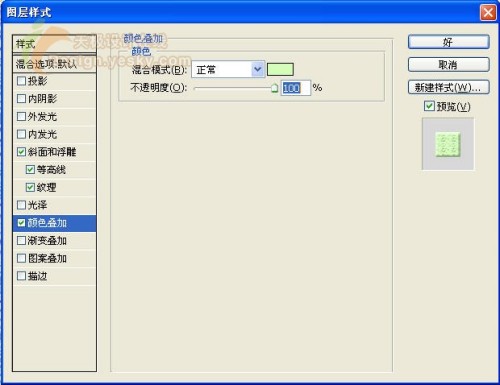The height and width of the screenshot is (385, 500).
Task: Uncheck the 纹理 checkbox
Action: (x=30, y=187)
